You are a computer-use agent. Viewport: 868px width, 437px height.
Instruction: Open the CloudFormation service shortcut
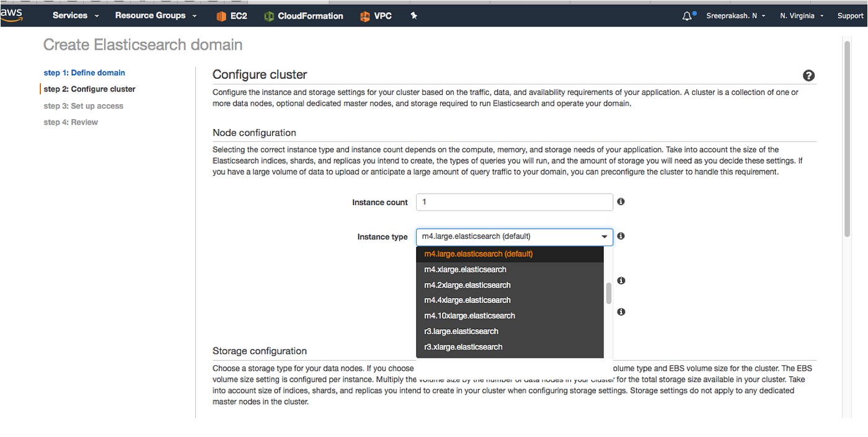pyautogui.click(x=303, y=16)
